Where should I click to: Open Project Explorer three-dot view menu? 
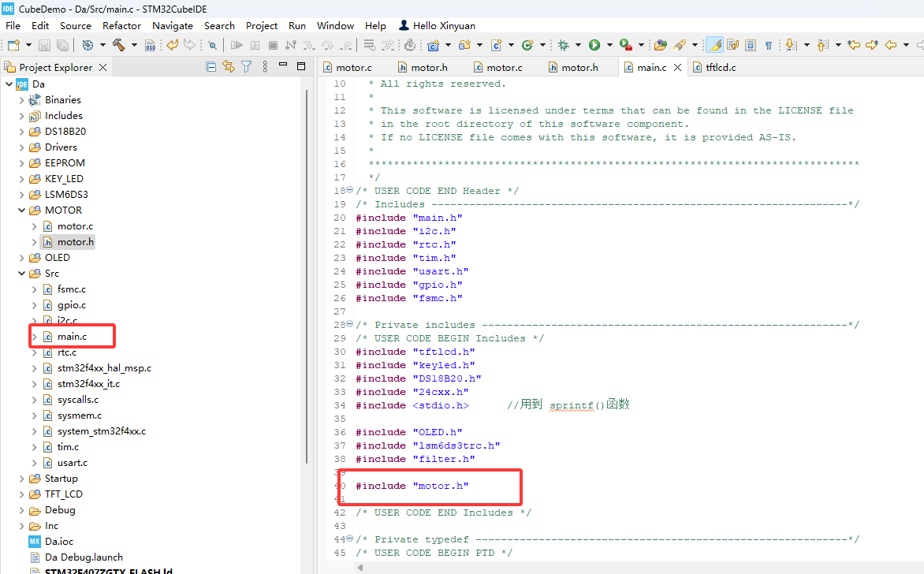[265, 66]
